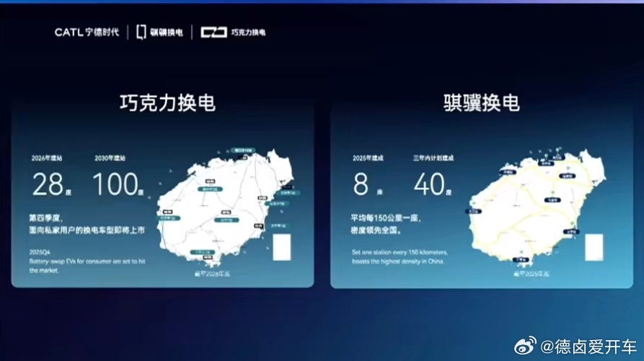Click the white legend box in right map
This screenshot has width=644, height=361.
594,247
